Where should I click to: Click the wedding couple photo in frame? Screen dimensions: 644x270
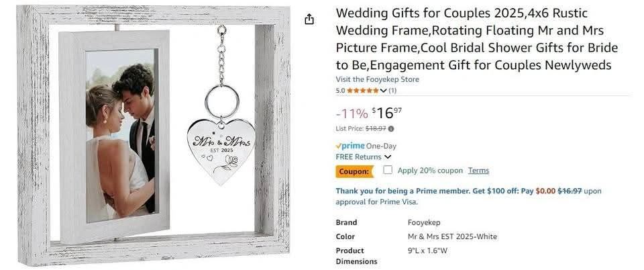[x=120, y=136]
